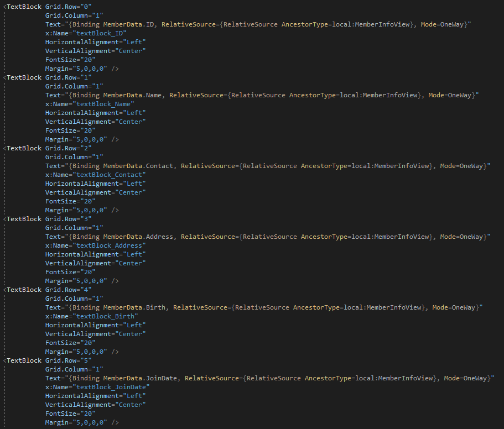Select the name value textBlock_Contact
Screen dimensions: 504x429
pos(109,175)
